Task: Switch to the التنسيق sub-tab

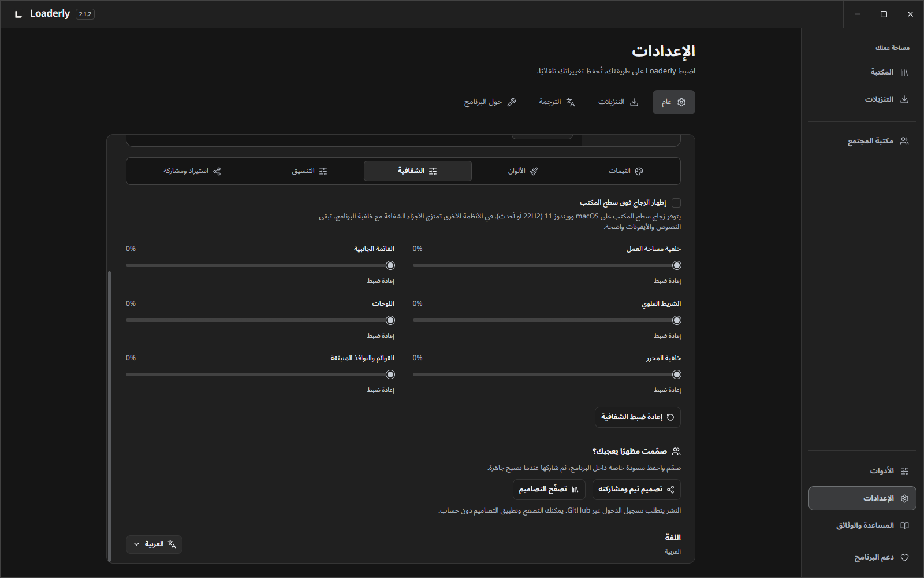Action: coord(310,171)
